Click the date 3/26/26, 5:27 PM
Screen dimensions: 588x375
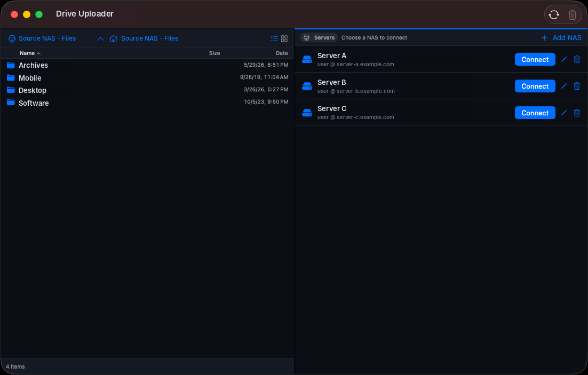266,90
